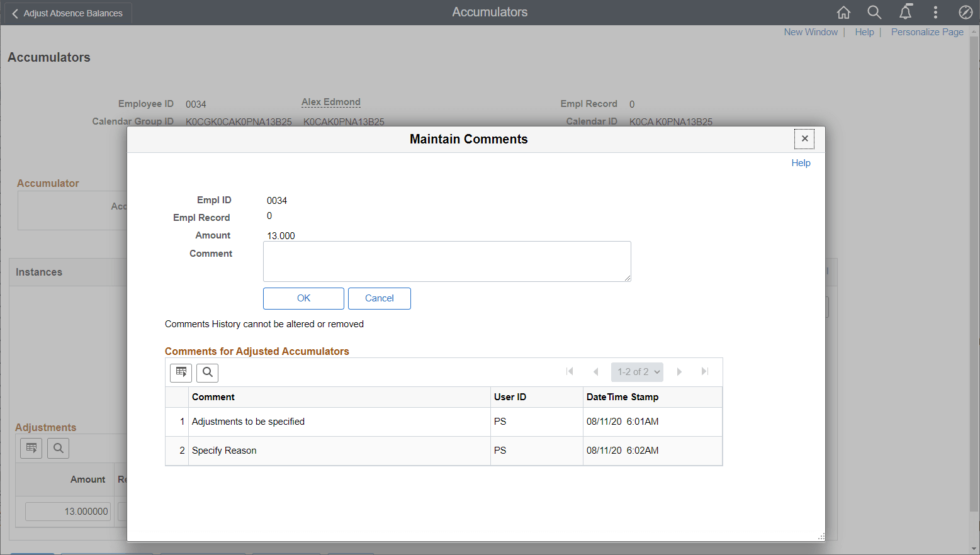The image size is (980, 555).
Task: Cancel the comment entry
Action: click(379, 298)
